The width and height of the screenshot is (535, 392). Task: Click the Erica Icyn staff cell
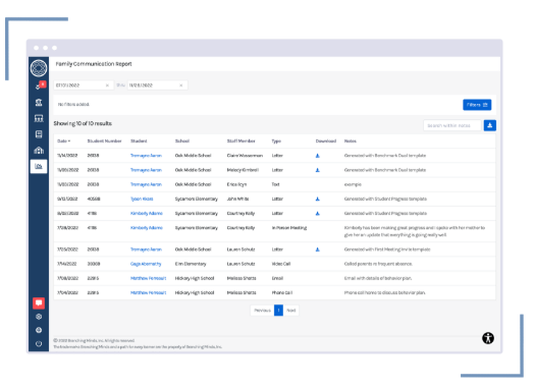[x=236, y=184]
